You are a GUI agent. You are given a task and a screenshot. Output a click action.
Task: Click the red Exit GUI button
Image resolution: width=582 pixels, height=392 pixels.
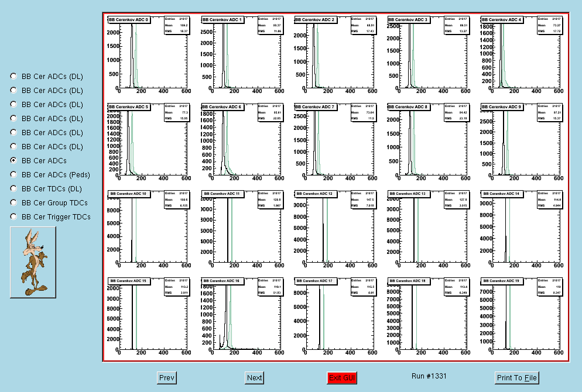[x=342, y=377]
